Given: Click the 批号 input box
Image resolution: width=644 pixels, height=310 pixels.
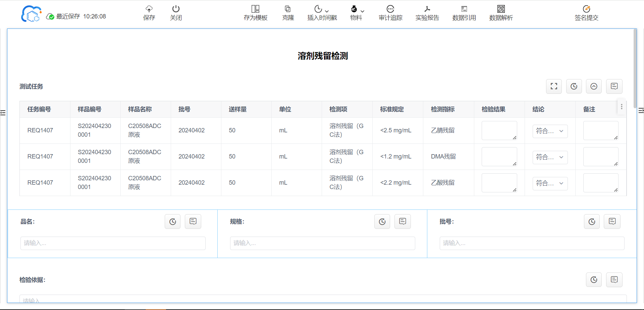Looking at the screenshot, I should point(532,243).
